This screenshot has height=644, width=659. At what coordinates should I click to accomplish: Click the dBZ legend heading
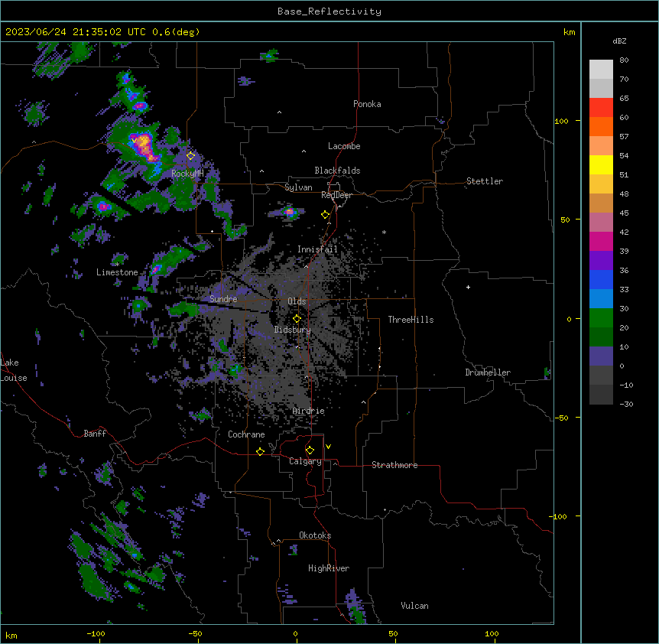[619, 41]
